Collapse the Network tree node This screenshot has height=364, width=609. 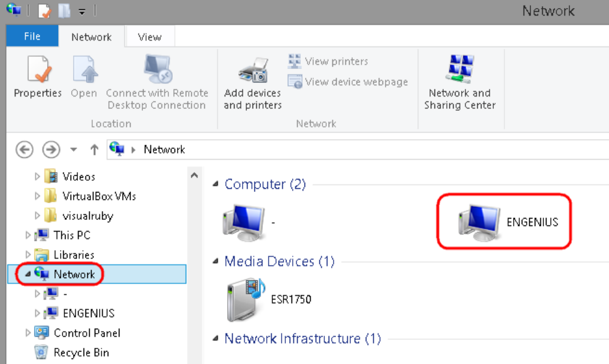click(28, 274)
